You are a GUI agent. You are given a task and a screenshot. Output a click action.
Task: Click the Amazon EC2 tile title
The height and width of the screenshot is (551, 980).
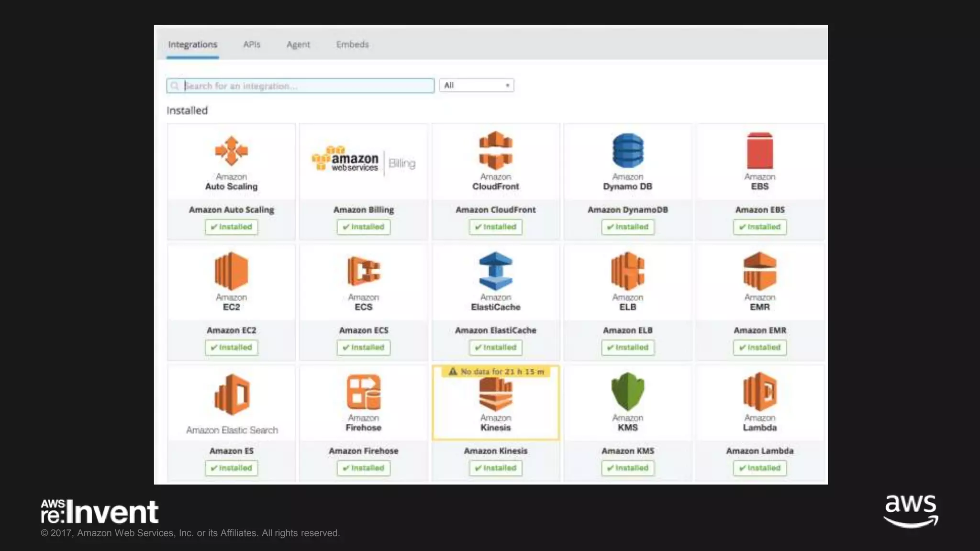pyautogui.click(x=232, y=330)
